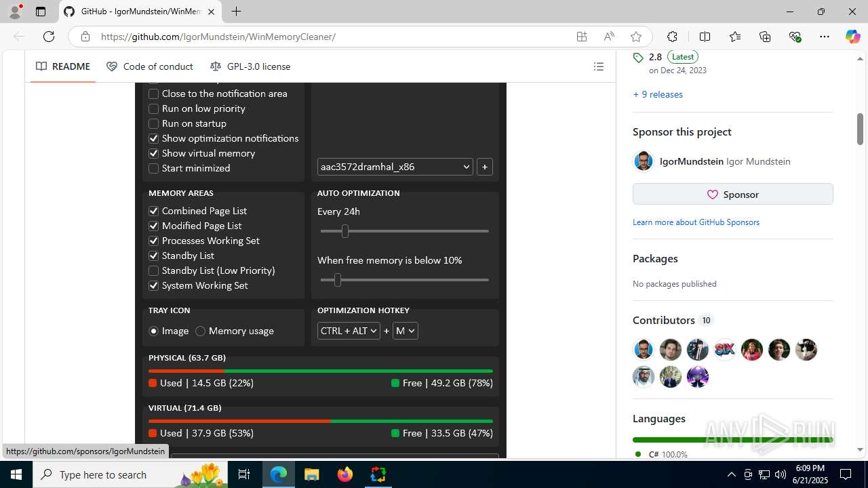Open Edge Settings and more menu
This screenshot has width=868, height=488.
pyautogui.click(x=825, y=37)
